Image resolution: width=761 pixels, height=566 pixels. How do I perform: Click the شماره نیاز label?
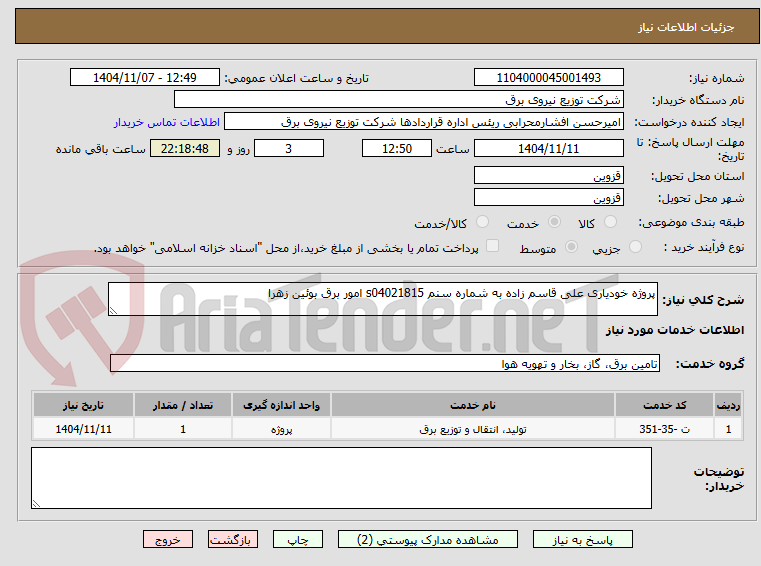(716, 78)
